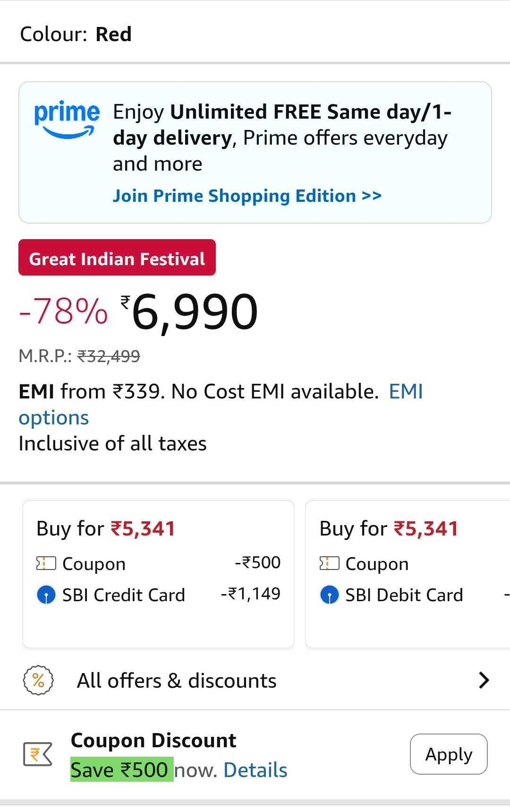Select the SBI Credit Card offer card
Viewport: 510px width, 812px height.
click(158, 574)
